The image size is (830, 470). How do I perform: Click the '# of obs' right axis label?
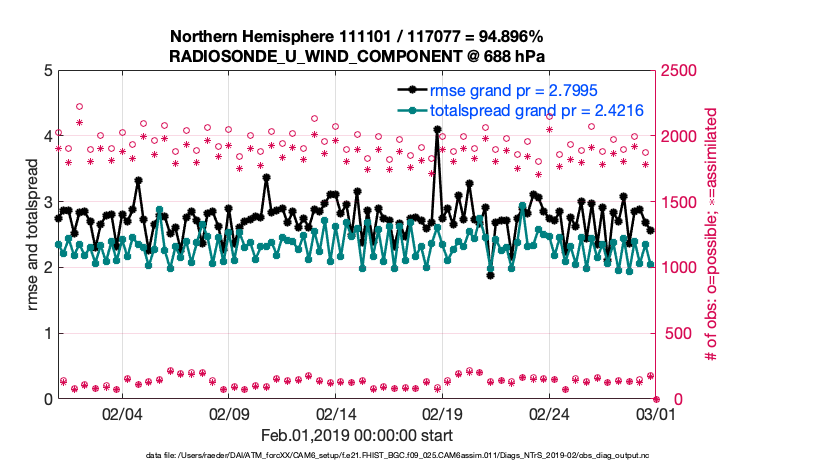click(712, 235)
